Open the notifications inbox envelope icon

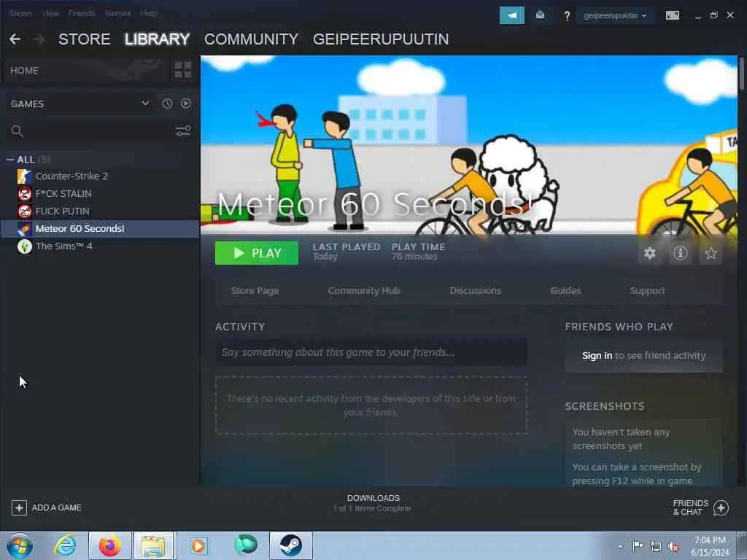(x=541, y=15)
